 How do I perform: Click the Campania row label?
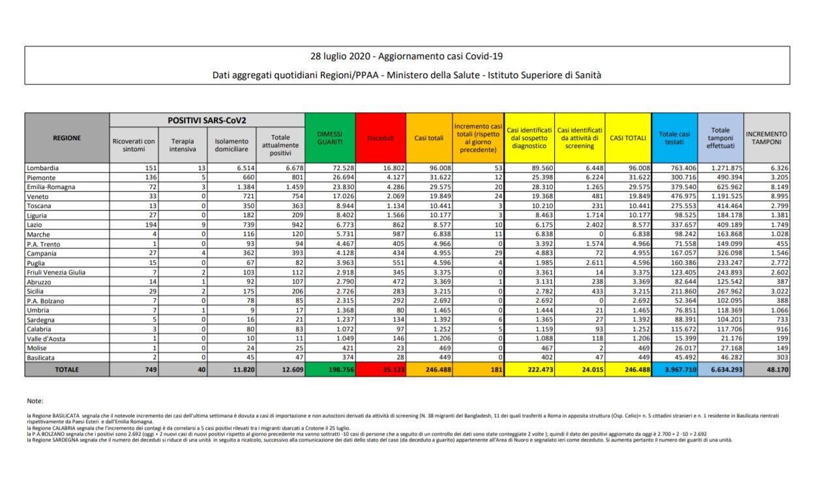click(42, 253)
